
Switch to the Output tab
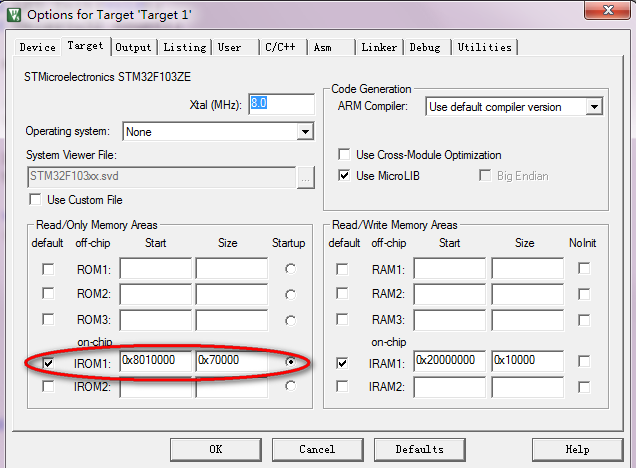pyautogui.click(x=133, y=47)
